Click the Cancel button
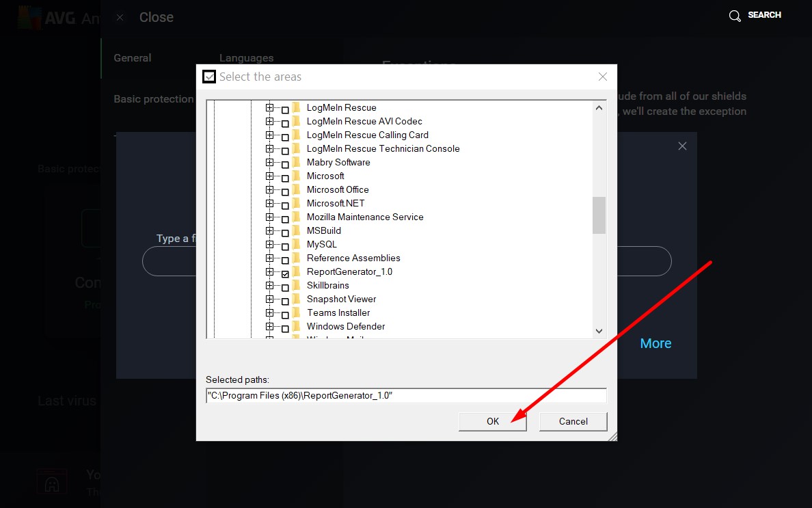The height and width of the screenshot is (508, 812). tap(573, 422)
